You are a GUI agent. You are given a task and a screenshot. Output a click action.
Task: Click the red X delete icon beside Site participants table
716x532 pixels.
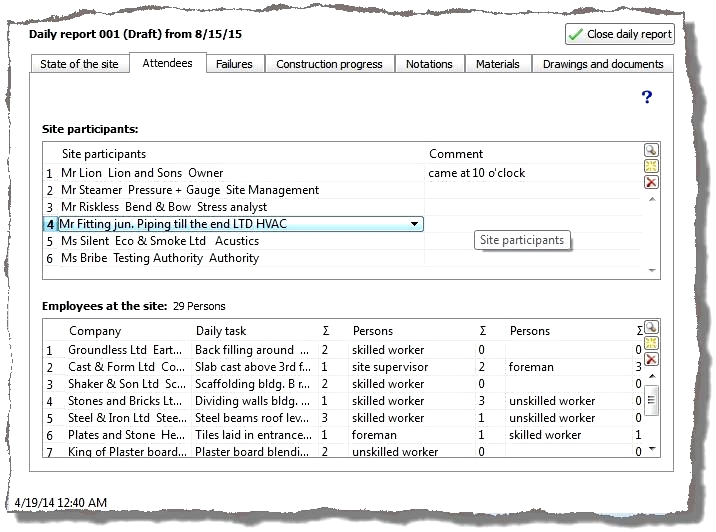(x=651, y=182)
